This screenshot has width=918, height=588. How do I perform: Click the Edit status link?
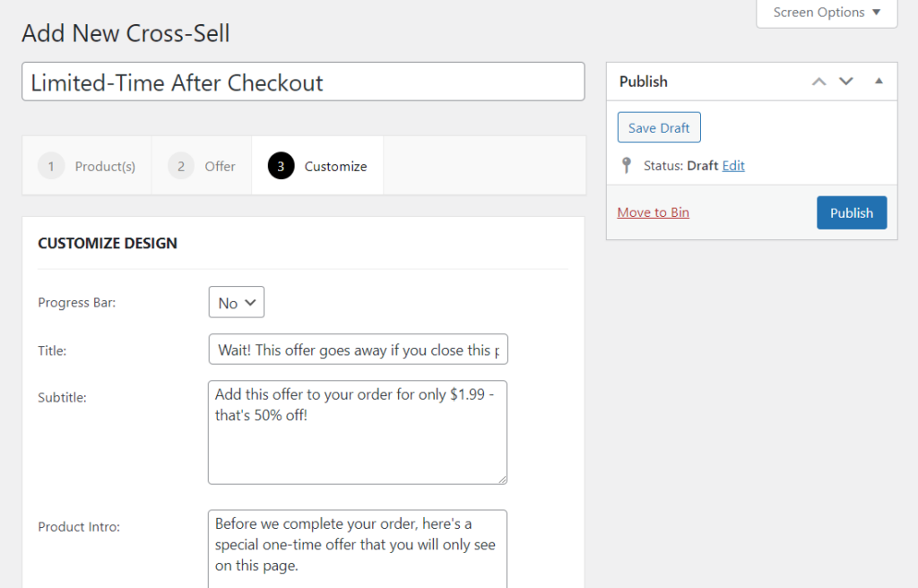(733, 166)
